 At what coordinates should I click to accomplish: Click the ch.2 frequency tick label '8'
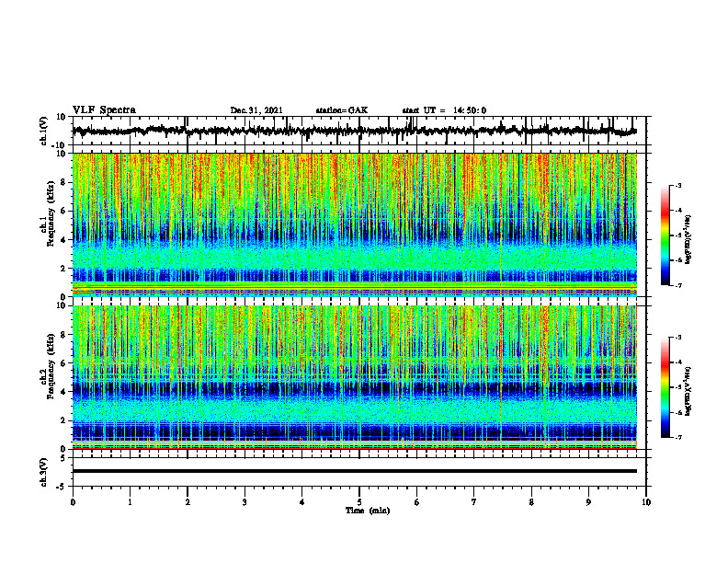[x=63, y=335]
